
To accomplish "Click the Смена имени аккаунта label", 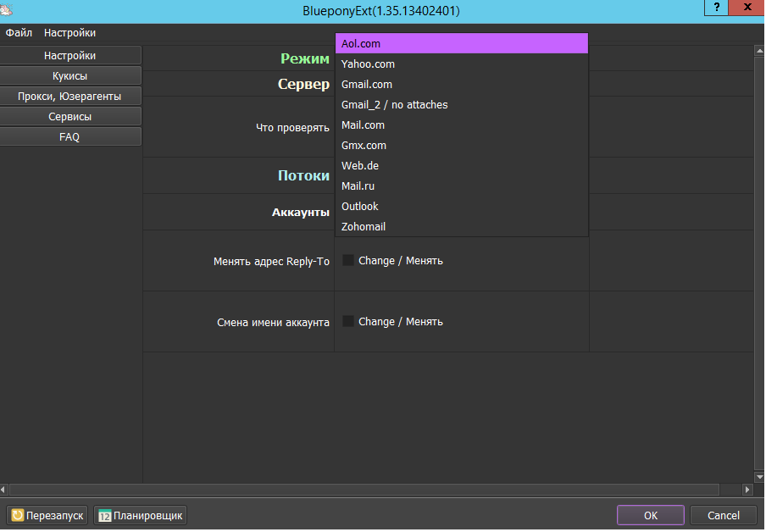I will pos(273,323).
